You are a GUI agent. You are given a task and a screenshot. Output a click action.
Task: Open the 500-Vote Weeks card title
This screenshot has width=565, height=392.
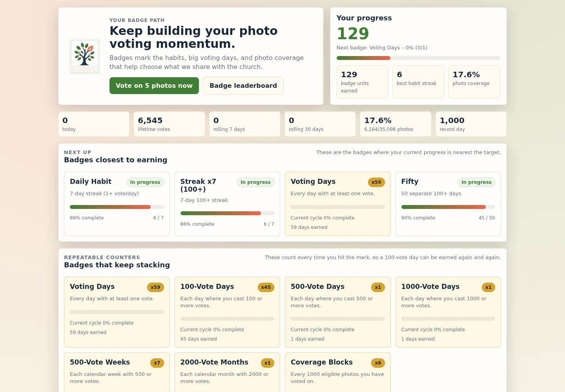(x=100, y=362)
